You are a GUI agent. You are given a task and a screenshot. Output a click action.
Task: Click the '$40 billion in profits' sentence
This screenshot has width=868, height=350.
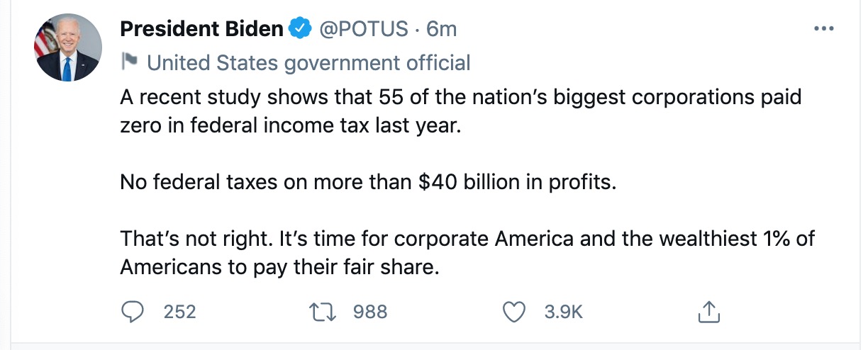click(x=365, y=183)
